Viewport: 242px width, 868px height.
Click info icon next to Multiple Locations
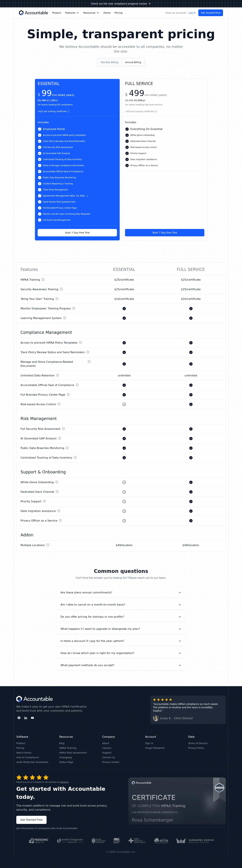pyautogui.click(x=48, y=545)
